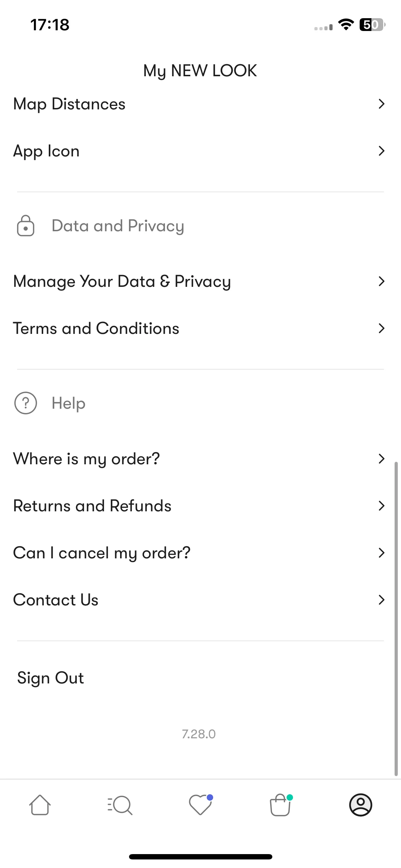401x868 pixels.
Task: Tap the battery indicator in status bar
Action: tap(372, 25)
